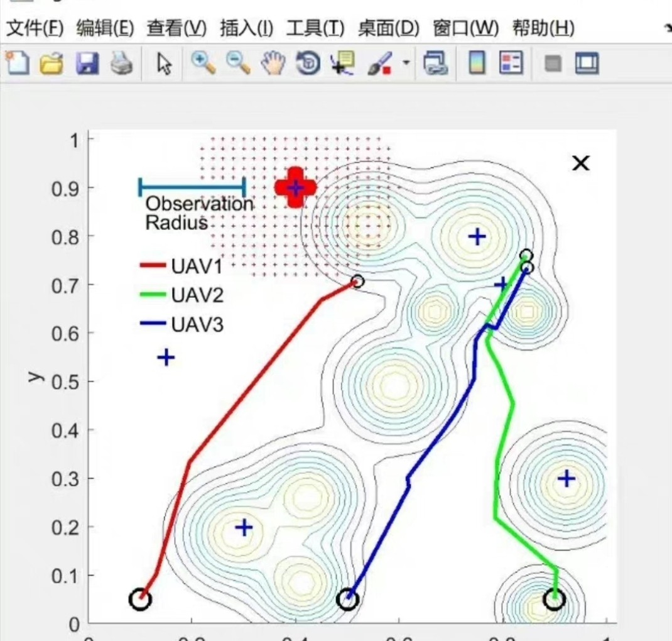Viewport: 672px width, 641px height.
Task: Select the Brush data tool
Action: [x=380, y=63]
